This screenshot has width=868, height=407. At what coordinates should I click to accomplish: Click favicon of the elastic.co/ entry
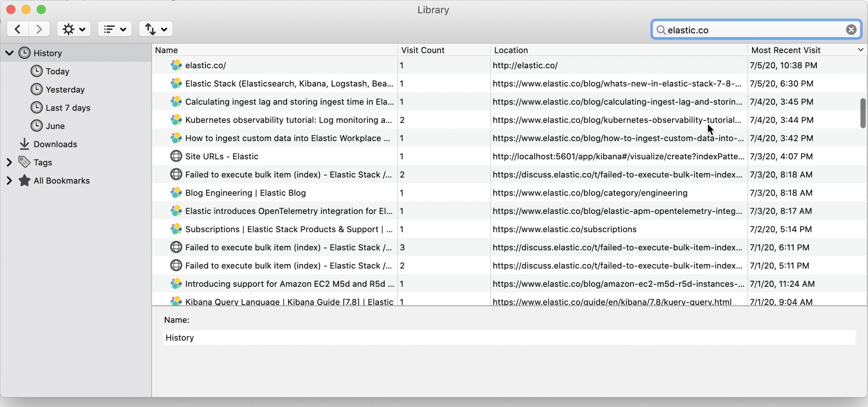click(176, 65)
